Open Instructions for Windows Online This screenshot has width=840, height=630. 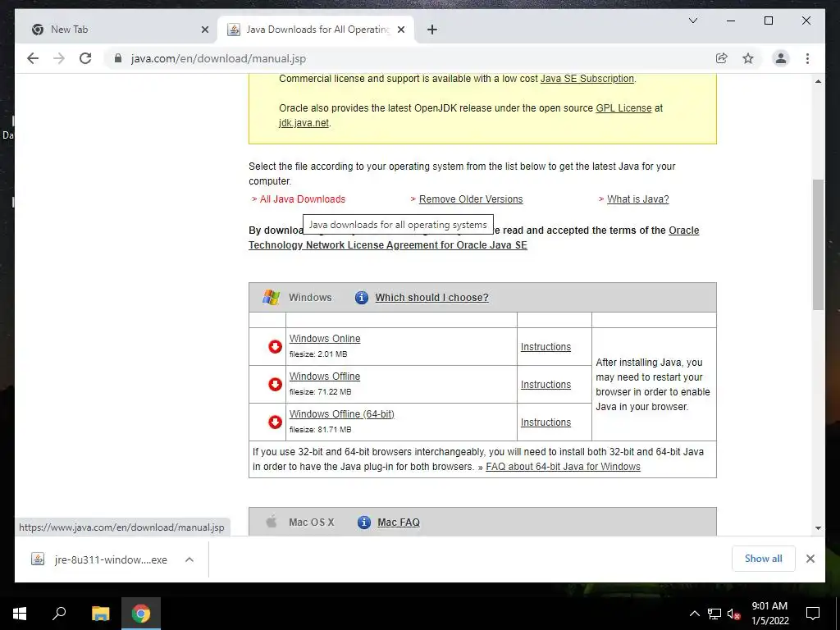(x=546, y=347)
